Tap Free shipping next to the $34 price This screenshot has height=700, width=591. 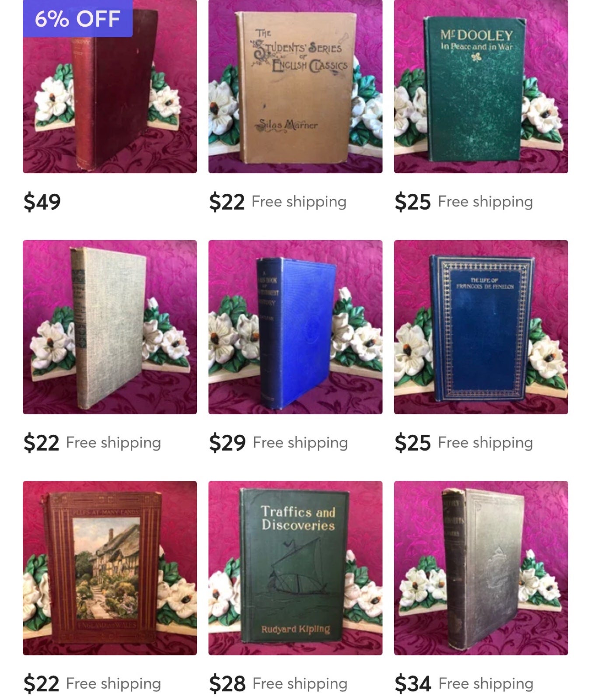tap(486, 683)
